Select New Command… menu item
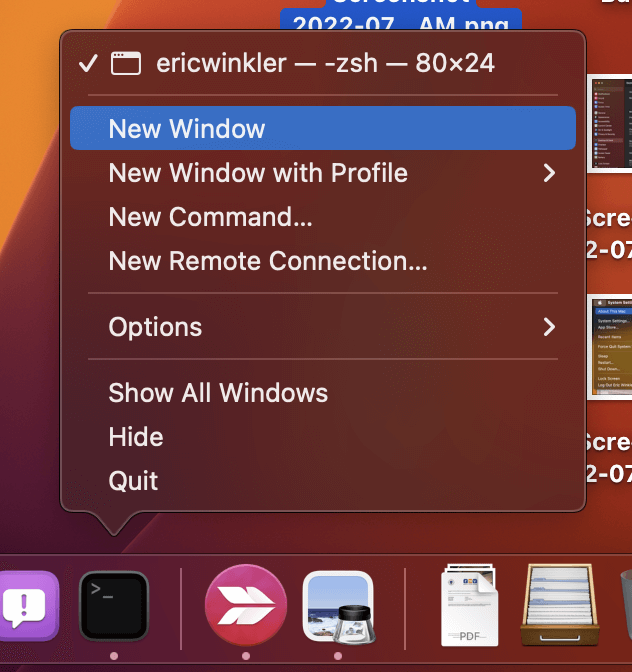Screen dimensions: 632x672 click(x=210, y=217)
